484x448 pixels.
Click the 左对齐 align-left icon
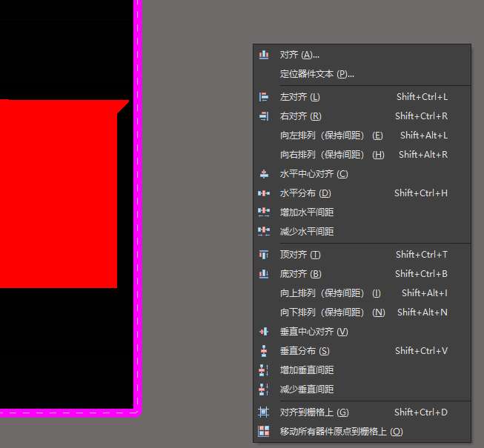click(x=264, y=97)
